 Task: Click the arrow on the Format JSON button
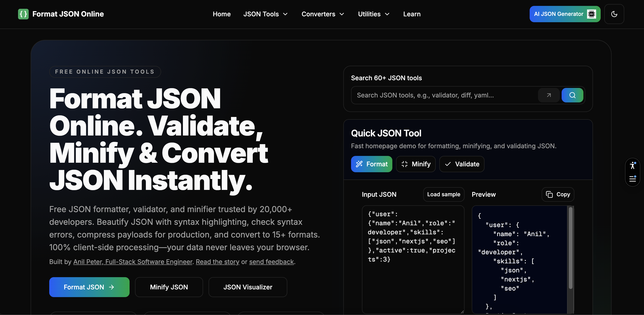tap(111, 287)
